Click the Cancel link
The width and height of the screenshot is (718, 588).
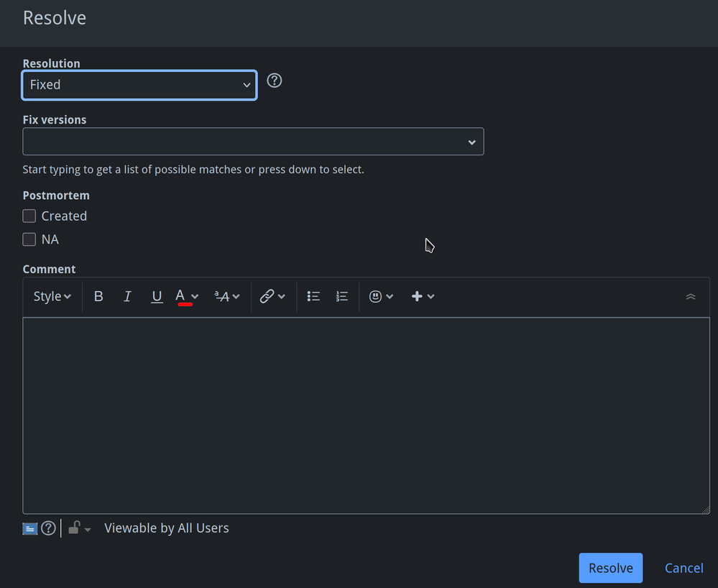tap(684, 568)
